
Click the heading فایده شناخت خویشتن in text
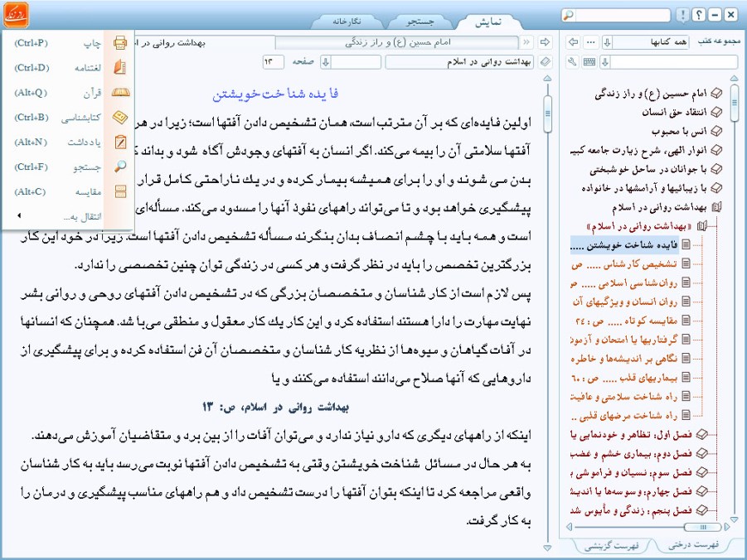coord(275,94)
